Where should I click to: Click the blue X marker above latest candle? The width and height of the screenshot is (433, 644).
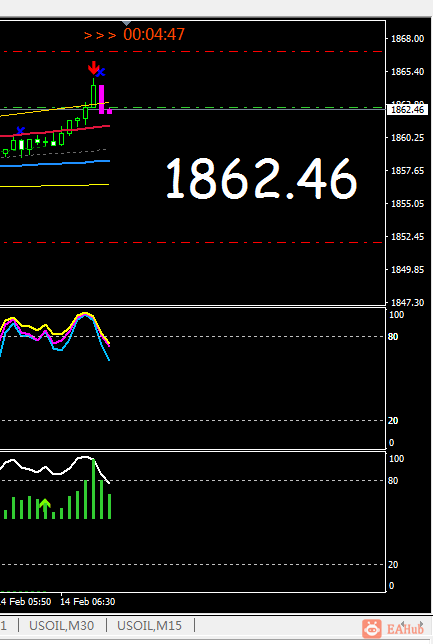tap(101, 73)
